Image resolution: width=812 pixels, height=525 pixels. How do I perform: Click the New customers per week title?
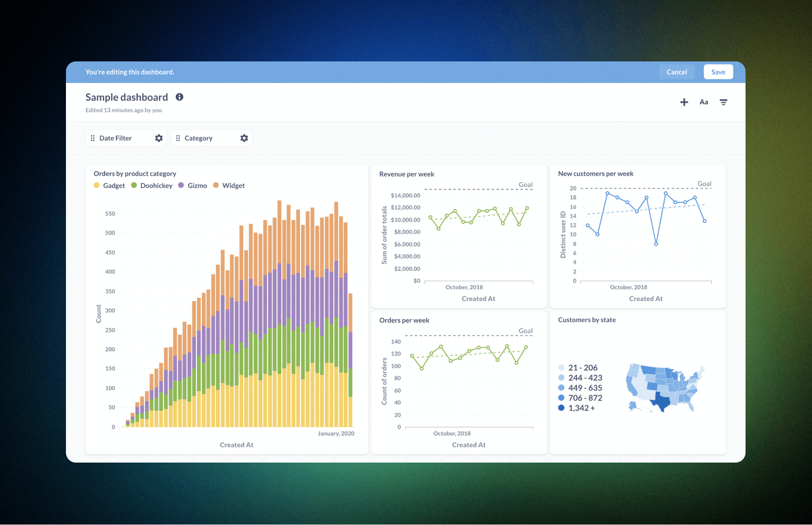[x=596, y=174]
